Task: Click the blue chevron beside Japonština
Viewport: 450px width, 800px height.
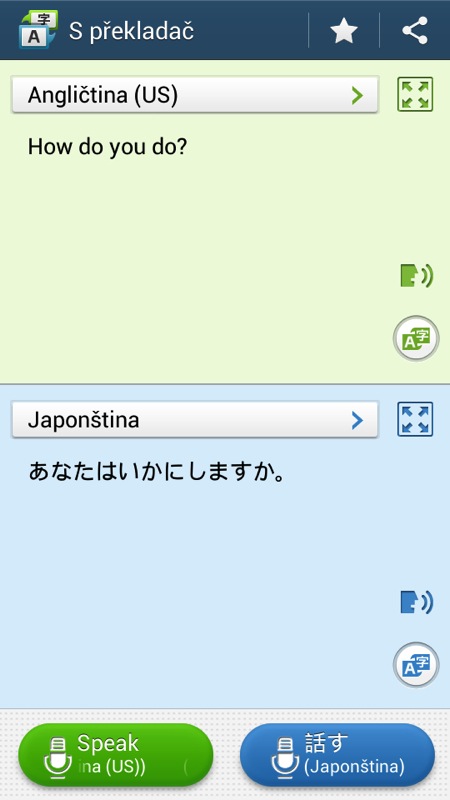Action: click(357, 420)
